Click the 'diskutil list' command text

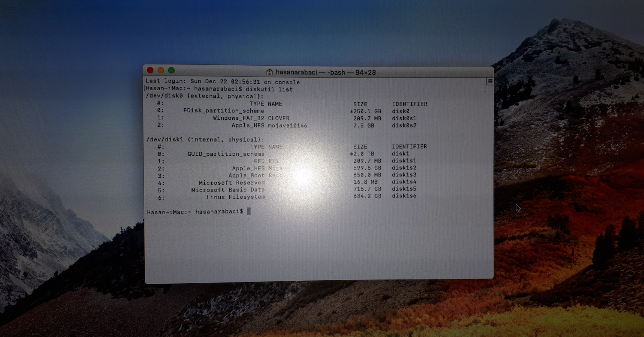tap(269, 89)
